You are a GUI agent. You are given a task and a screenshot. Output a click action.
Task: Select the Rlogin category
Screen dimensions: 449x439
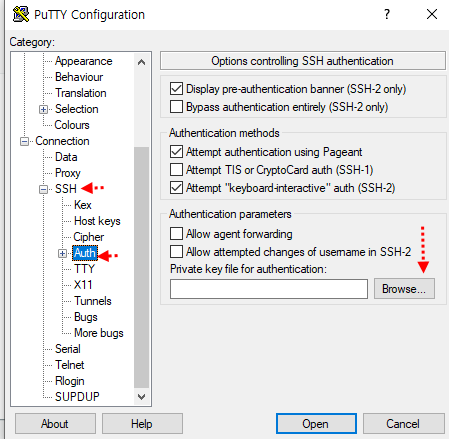tap(70, 381)
